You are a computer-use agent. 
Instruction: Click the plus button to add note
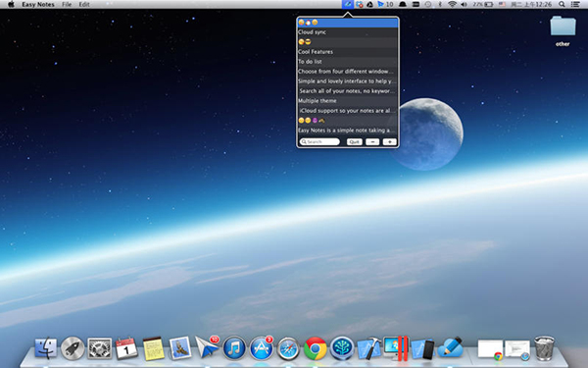tap(390, 142)
